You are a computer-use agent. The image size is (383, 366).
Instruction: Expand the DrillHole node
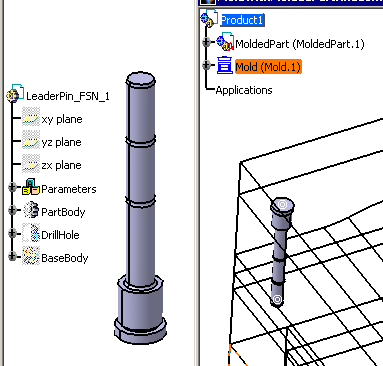[12, 233]
